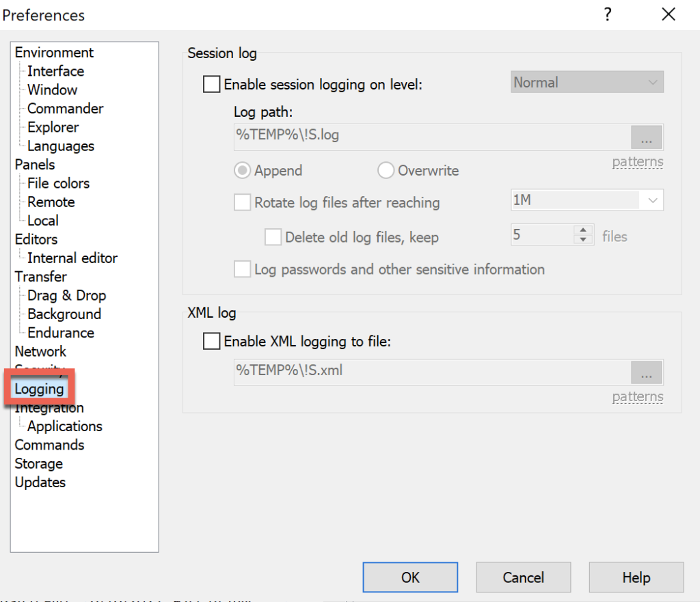The image size is (700, 602).
Task: Increment the kept log files count
Action: [x=582, y=230]
